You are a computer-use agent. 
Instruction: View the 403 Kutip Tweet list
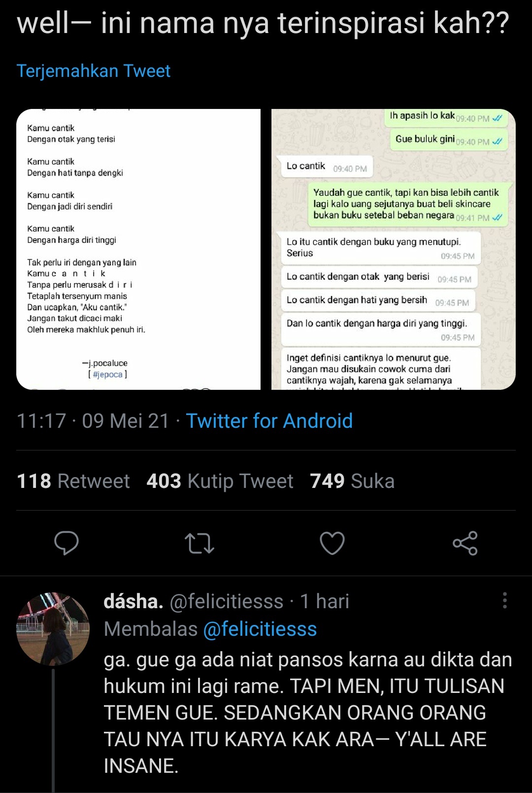coord(220,481)
